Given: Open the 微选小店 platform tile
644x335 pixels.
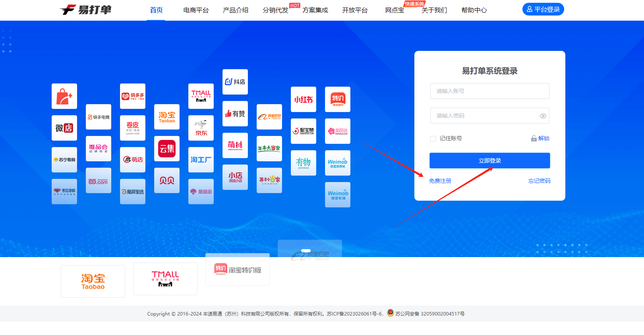Looking at the screenshot, I should pyautogui.click(x=235, y=177).
